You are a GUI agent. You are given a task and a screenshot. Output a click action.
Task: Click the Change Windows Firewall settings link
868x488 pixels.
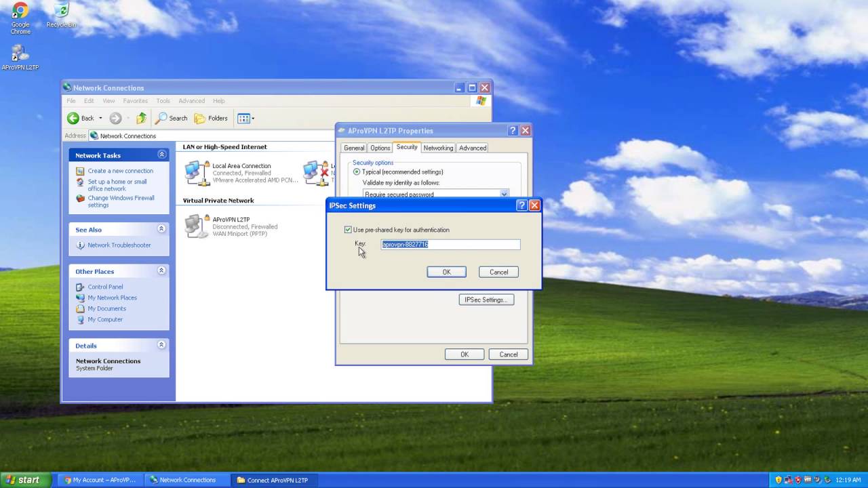tap(121, 201)
